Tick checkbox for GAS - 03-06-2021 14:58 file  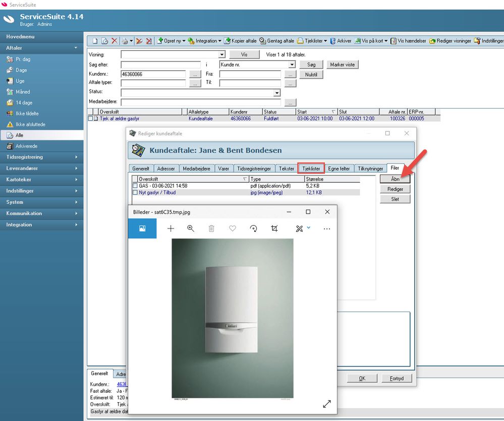[x=135, y=186]
